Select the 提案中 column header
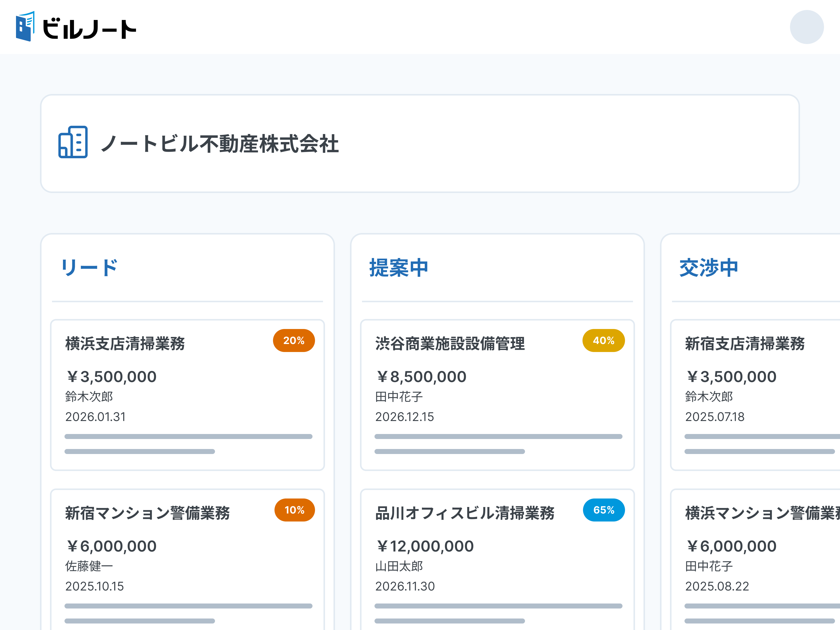The width and height of the screenshot is (840, 630). 398,267
